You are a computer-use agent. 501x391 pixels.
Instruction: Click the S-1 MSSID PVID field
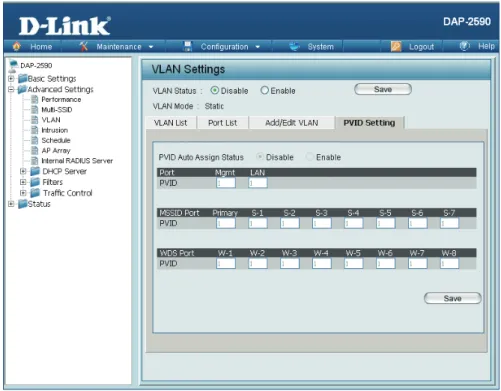click(x=258, y=223)
